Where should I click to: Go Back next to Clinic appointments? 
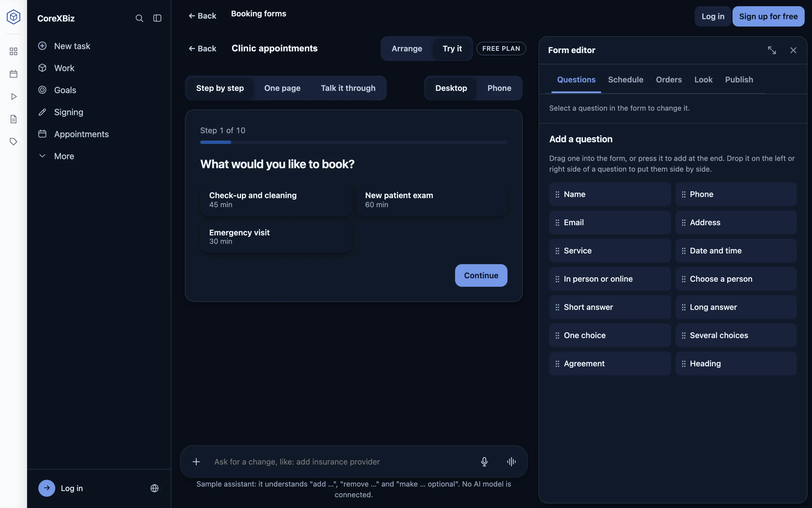click(202, 49)
